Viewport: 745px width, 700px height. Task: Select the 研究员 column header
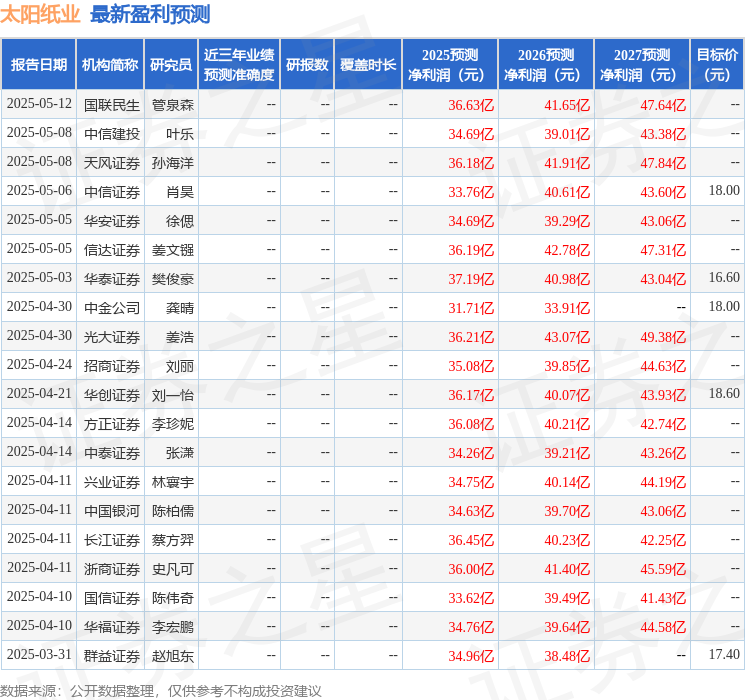pos(171,64)
